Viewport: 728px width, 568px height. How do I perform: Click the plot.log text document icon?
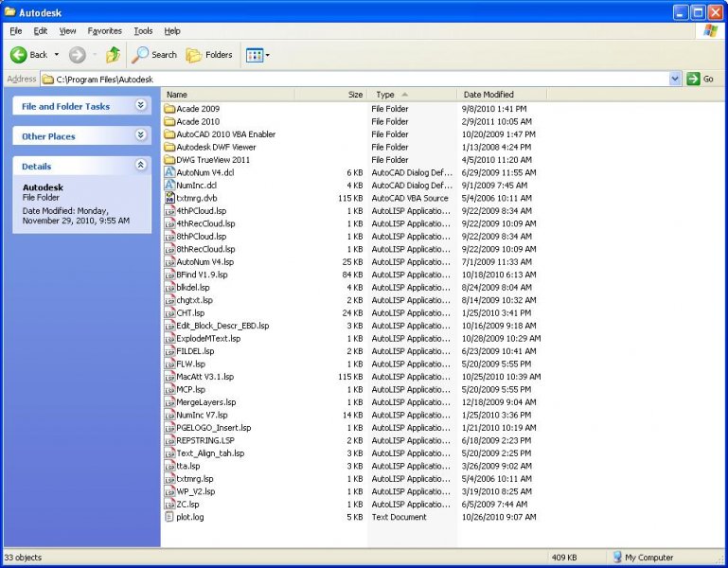[x=169, y=517]
